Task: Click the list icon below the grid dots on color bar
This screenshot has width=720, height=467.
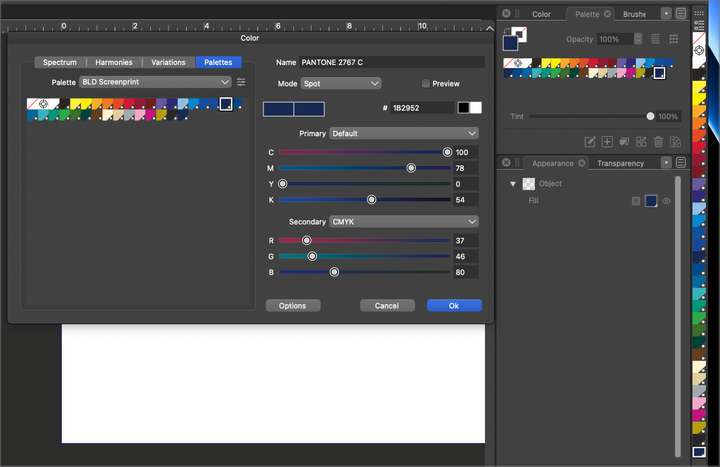Action: click(699, 25)
